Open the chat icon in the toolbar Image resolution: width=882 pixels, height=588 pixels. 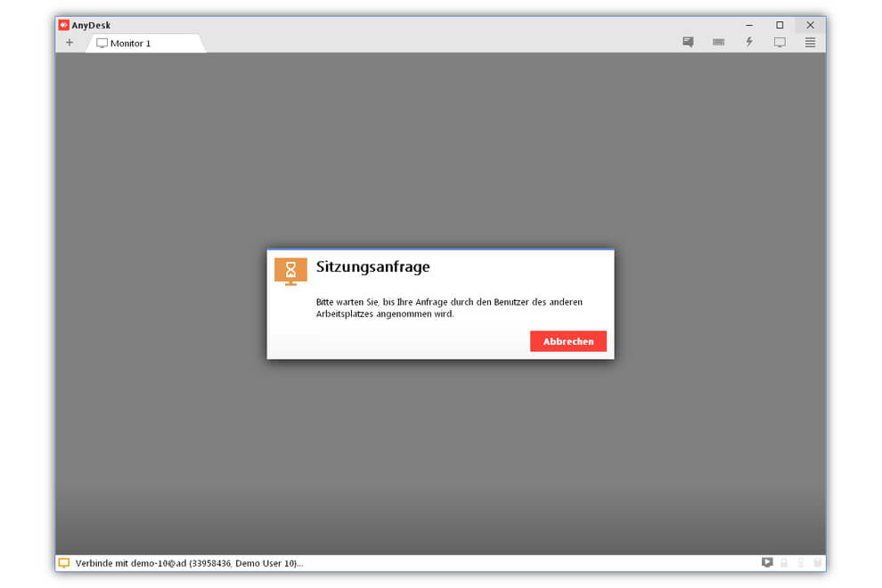coord(688,42)
